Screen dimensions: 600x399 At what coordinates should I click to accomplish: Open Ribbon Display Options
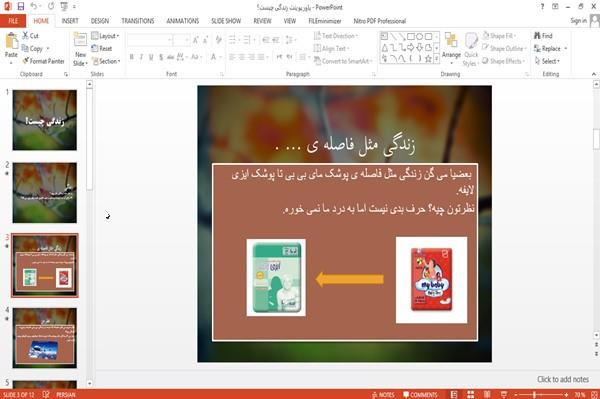[x=555, y=7]
